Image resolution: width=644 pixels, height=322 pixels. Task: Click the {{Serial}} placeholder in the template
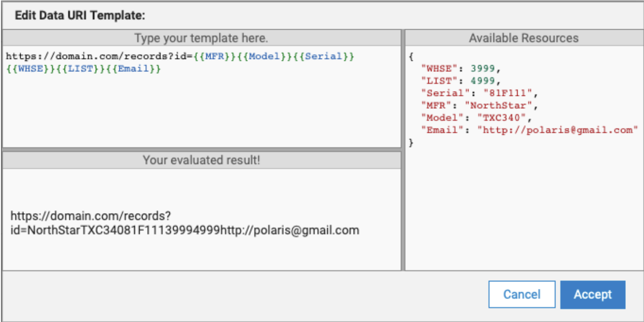click(x=322, y=57)
